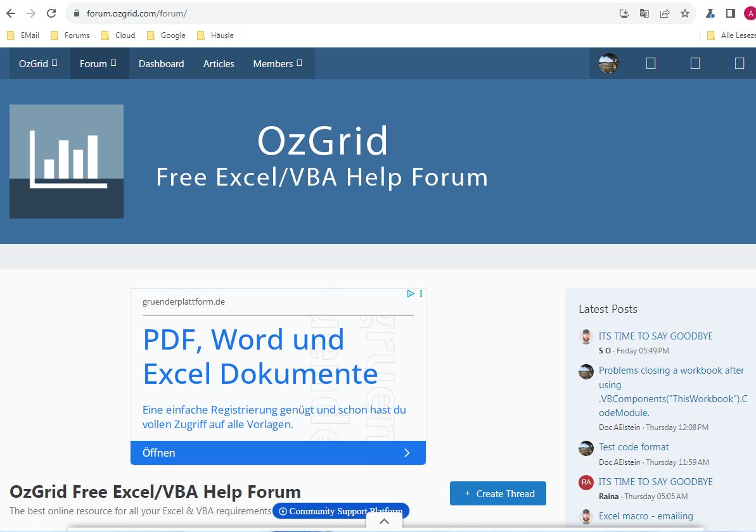Screen dimensions: 756x532
Task: Open the Cloud bookmarks folder
Action: coord(118,35)
